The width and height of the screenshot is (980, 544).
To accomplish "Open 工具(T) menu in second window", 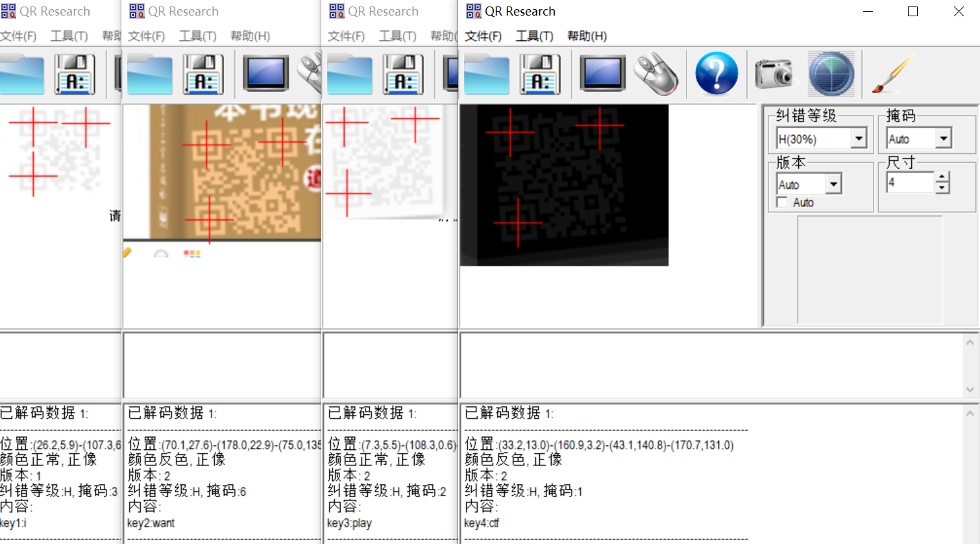I will tap(198, 36).
